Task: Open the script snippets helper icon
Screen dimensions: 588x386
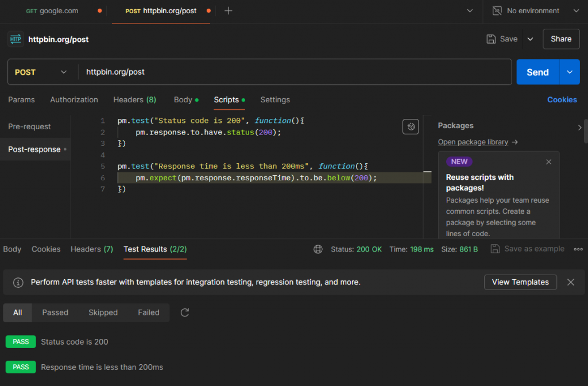Action: click(411, 126)
